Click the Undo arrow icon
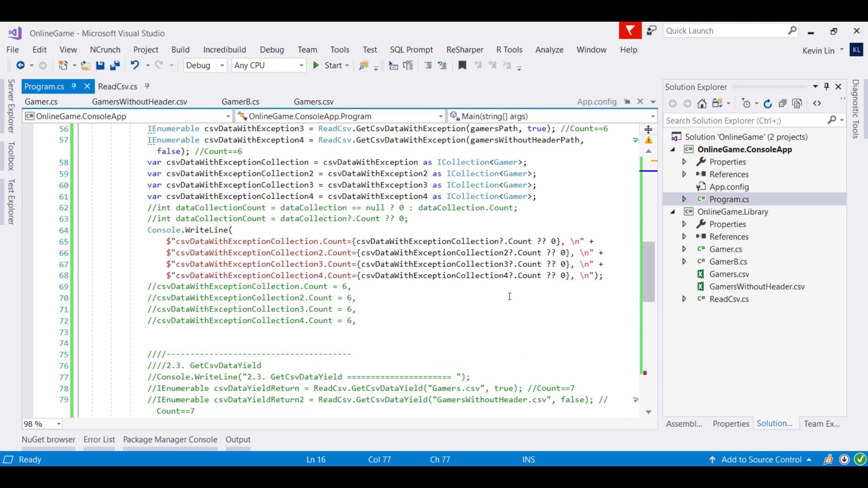 [x=135, y=66]
